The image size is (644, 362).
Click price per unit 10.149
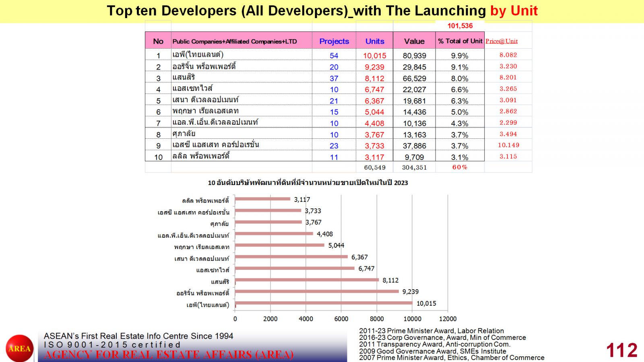pos(508,145)
